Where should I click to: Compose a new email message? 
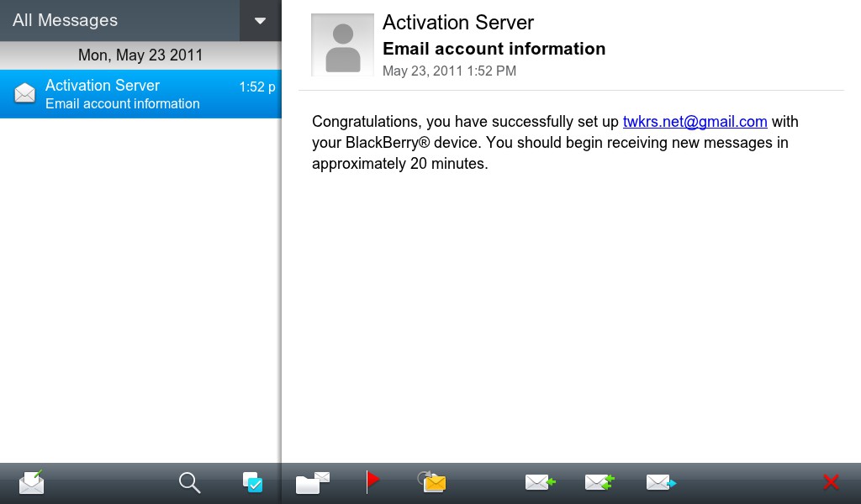31,482
